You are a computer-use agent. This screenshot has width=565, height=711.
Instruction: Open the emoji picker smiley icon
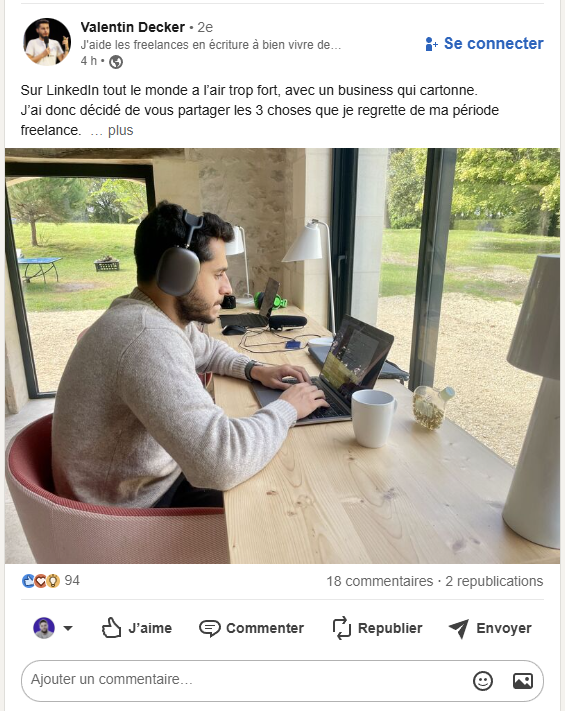[483, 681]
